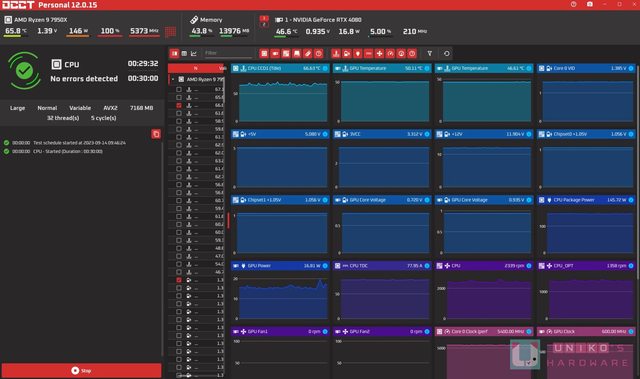
Task: Open info for CPU TDC card
Action: pyautogui.click(x=427, y=266)
